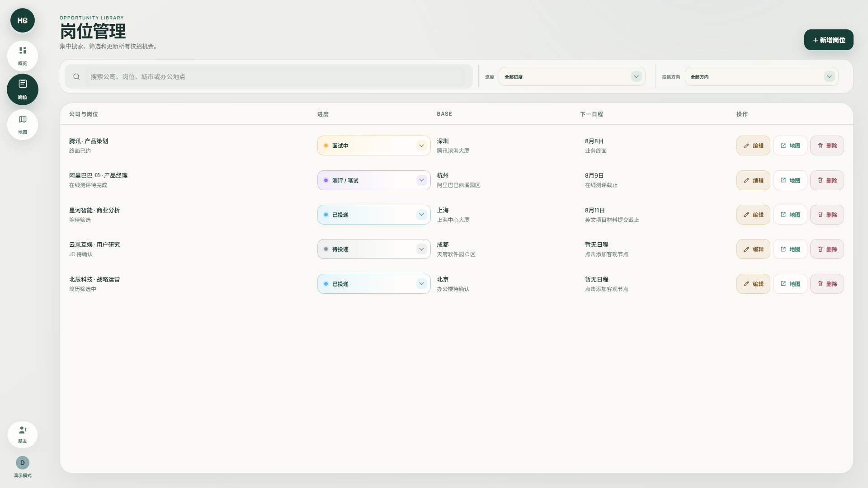Edit the 阿里巴巴 产品经理 row
This screenshot has width=868, height=488.
click(753, 180)
